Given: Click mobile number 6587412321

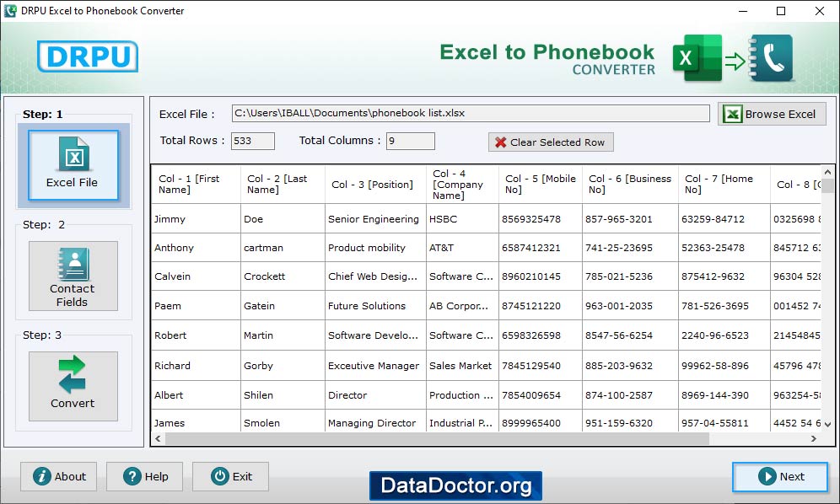Looking at the screenshot, I should point(541,248).
